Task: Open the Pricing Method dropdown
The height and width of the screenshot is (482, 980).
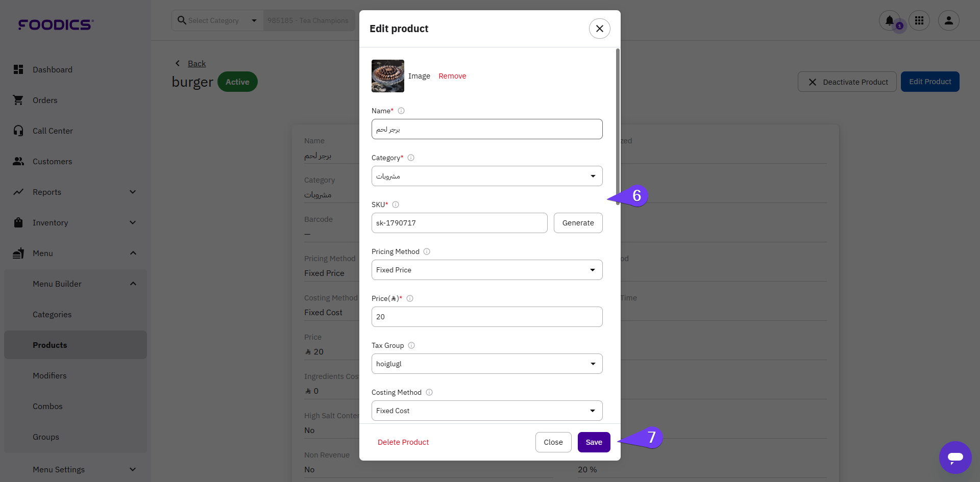Action: coord(487,270)
